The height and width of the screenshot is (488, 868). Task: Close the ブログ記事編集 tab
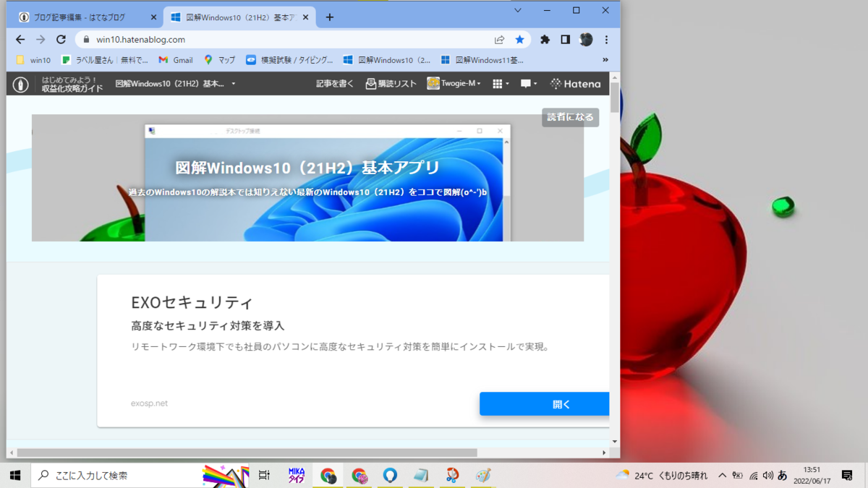153,17
